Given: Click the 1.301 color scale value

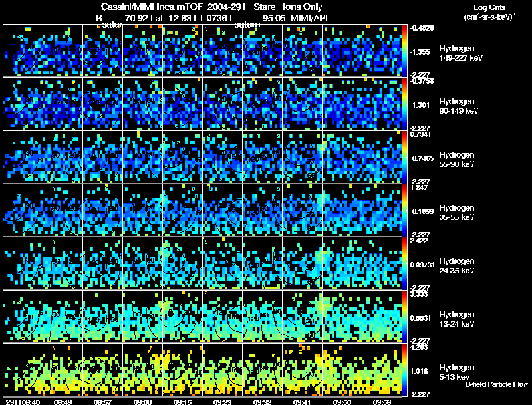Looking at the screenshot, I should coord(421,105).
